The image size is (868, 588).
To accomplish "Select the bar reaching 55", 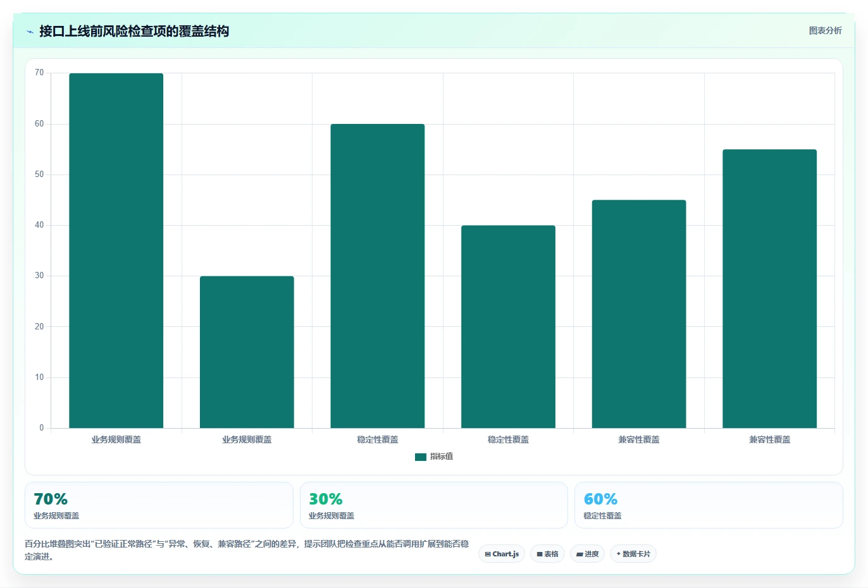I will pyautogui.click(x=769, y=289).
